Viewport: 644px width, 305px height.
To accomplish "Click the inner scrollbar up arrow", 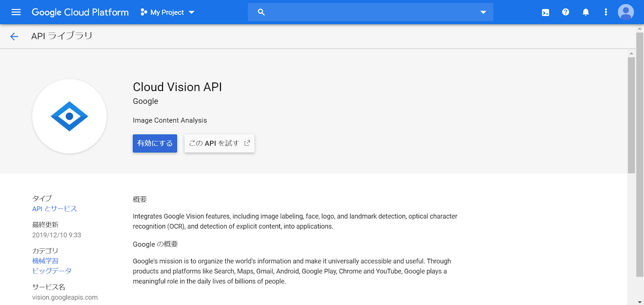I will [631, 54].
